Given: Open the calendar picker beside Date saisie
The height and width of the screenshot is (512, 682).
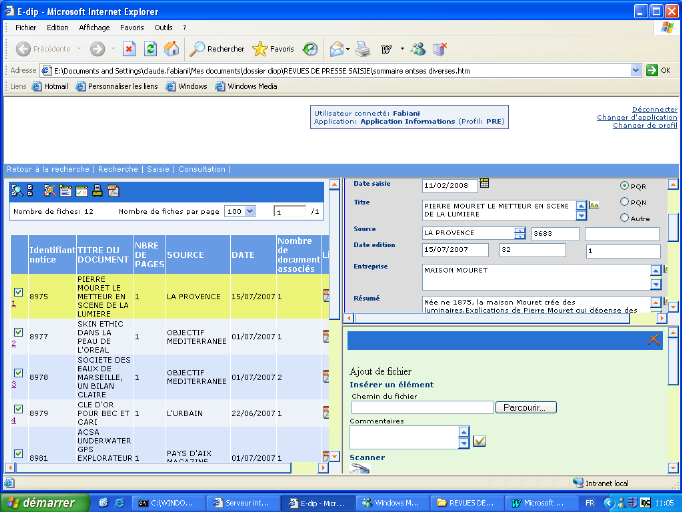Looking at the screenshot, I should click(x=484, y=183).
